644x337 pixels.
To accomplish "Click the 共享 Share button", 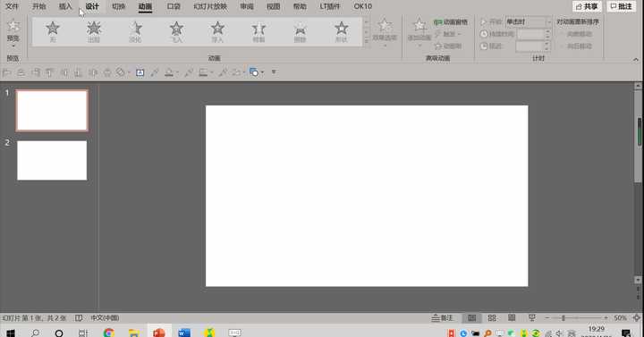I will point(587,6).
